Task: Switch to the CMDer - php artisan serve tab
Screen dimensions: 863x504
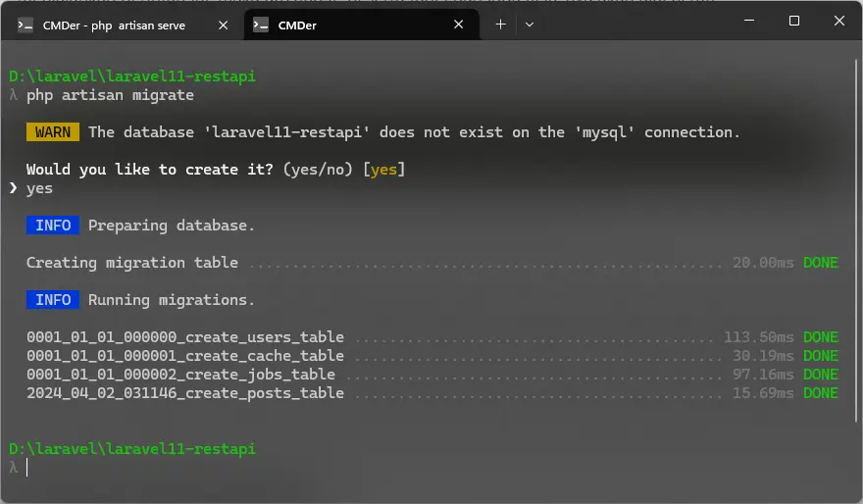Action: pyautogui.click(x=116, y=25)
